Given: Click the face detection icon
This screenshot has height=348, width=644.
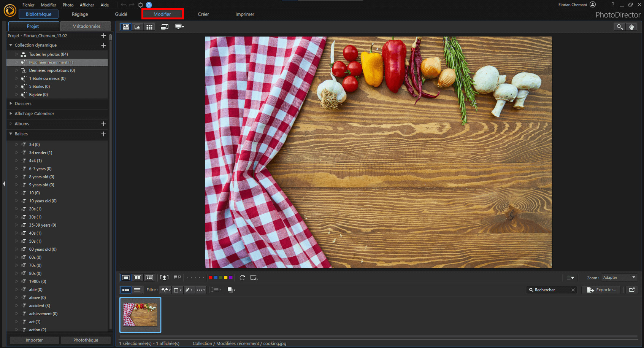Looking at the screenshot, I should pyautogui.click(x=164, y=278).
